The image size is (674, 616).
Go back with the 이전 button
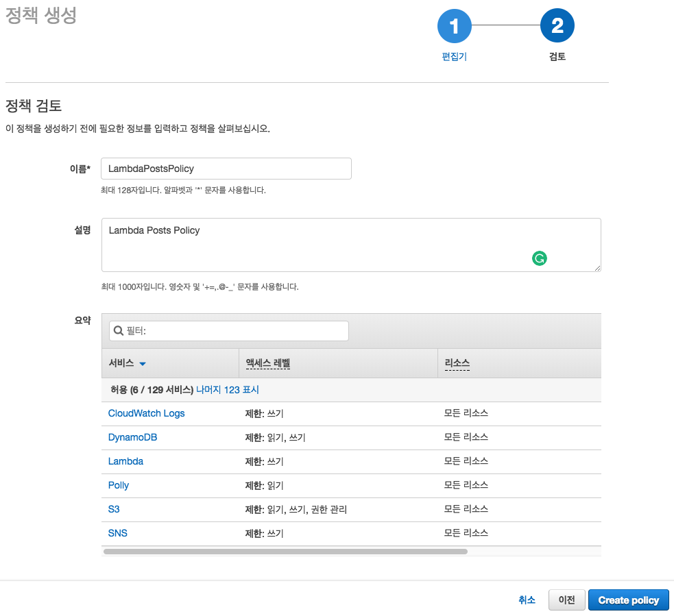point(566,600)
